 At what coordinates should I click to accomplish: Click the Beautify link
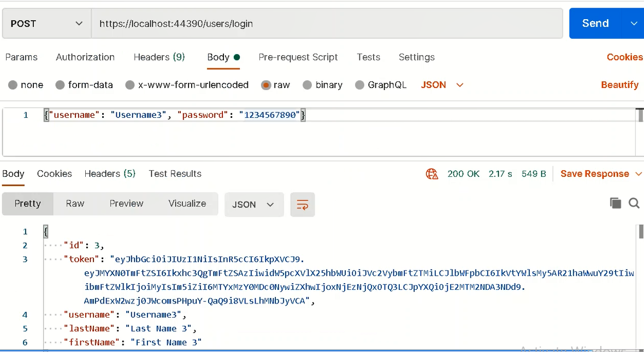pos(620,85)
